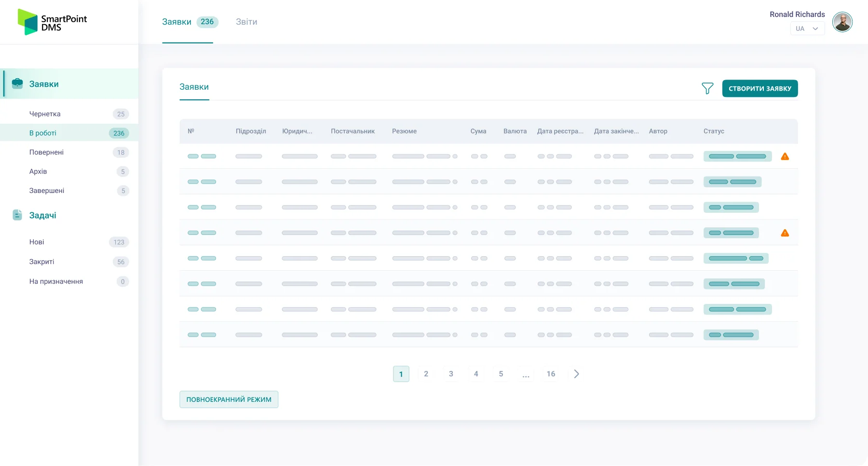Click the next page arrow in pagination
The image size is (868, 466).
pos(576,373)
